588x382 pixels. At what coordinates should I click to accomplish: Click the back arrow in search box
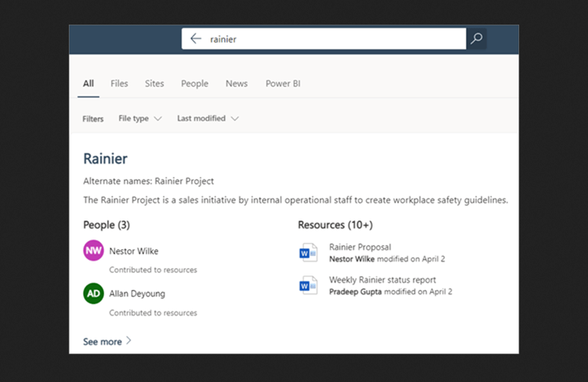196,39
